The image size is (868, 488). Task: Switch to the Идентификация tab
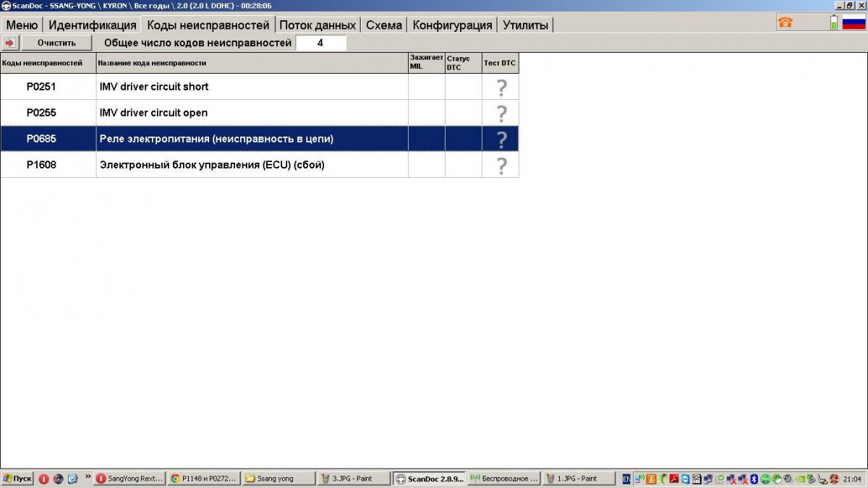(93, 25)
